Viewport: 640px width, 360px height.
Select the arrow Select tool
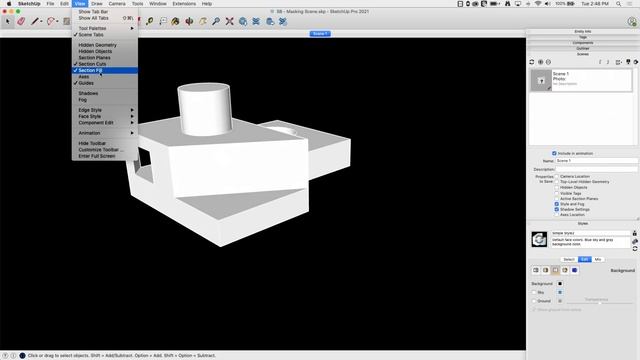8,21
